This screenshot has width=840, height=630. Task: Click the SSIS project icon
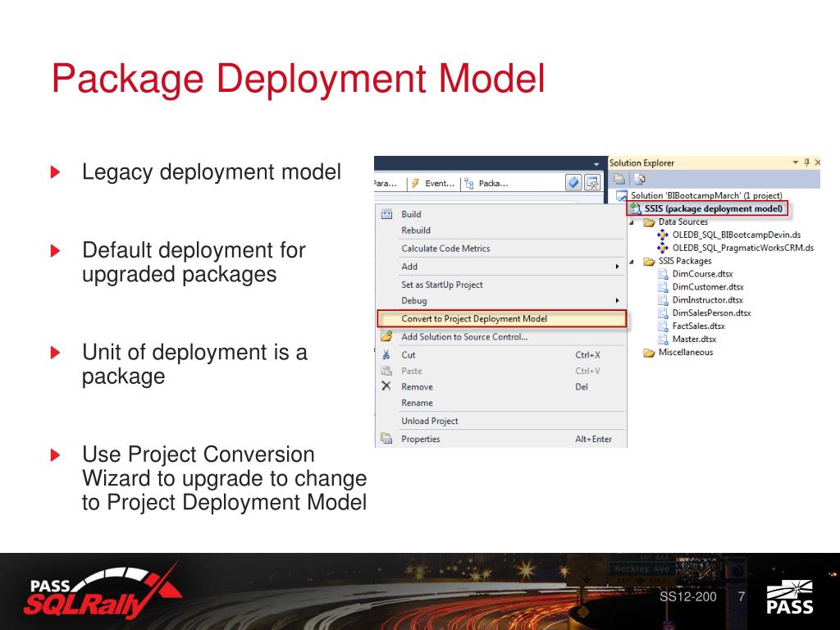click(x=636, y=208)
